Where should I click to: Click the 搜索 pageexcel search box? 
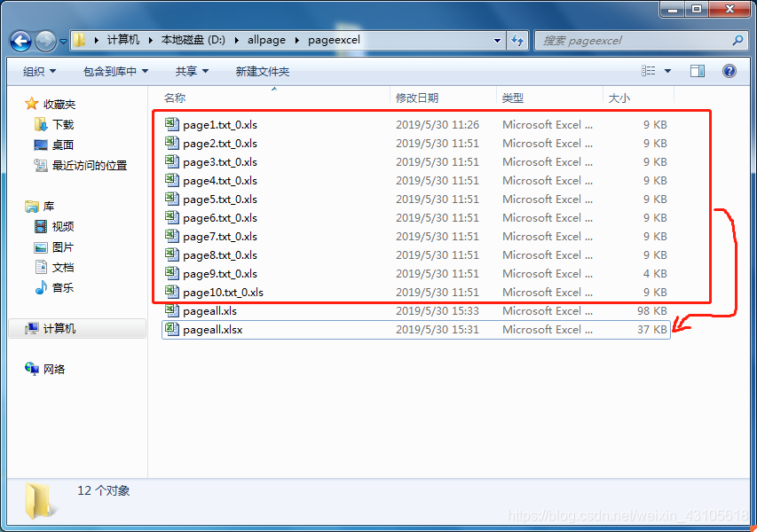coord(640,41)
